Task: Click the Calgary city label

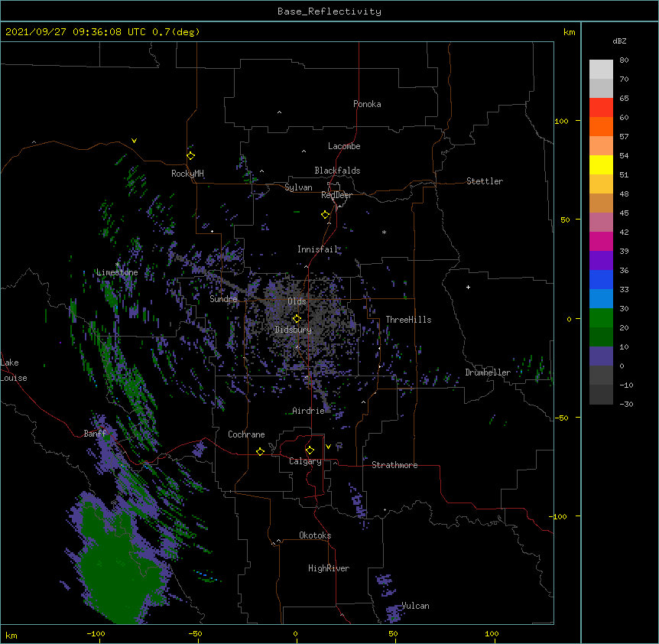Action: click(305, 461)
